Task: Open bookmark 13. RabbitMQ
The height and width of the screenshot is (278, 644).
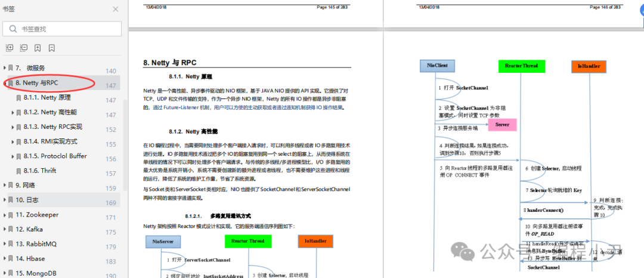Action: pyautogui.click(x=36, y=244)
